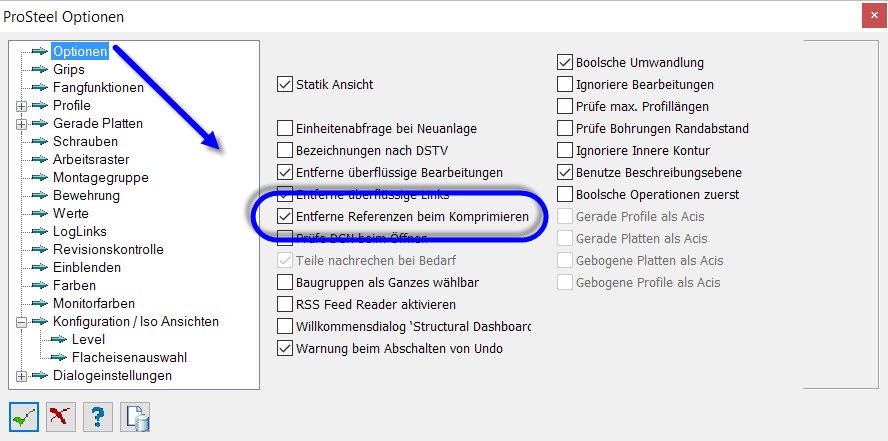Screen dimensions: 888x441
Task: Uncheck Statik Ansicht checkbox
Action: point(284,84)
